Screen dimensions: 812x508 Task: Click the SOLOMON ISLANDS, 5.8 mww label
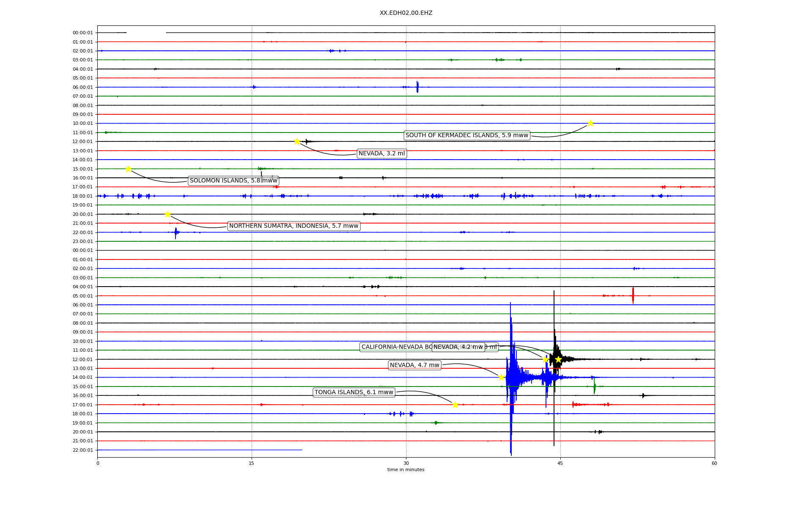tap(233, 181)
